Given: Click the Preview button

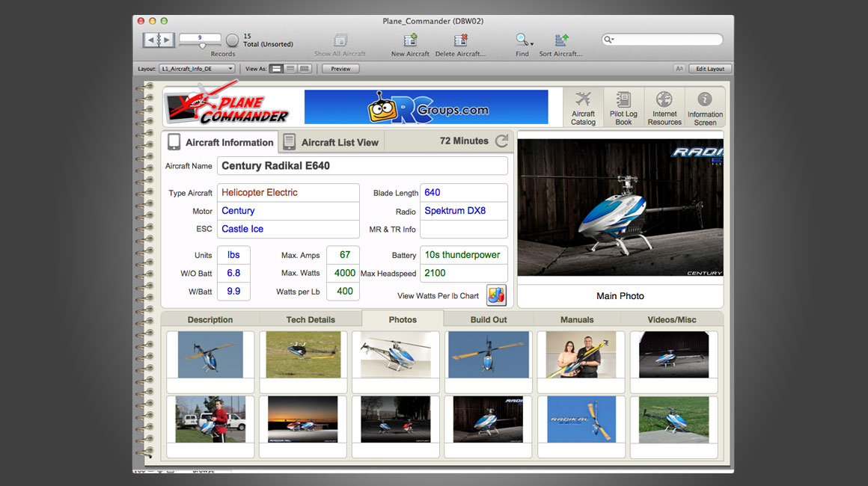Looking at the screenshot, I should 340,69.
